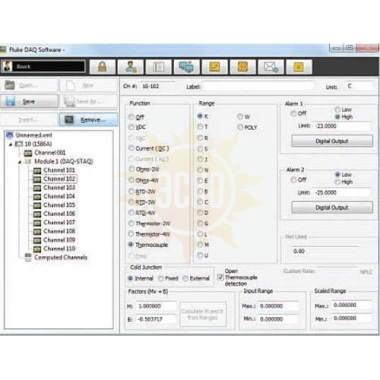Viewport: 380px width, 380px height.
Task: Click the Save button
Action: pos(29,101)
